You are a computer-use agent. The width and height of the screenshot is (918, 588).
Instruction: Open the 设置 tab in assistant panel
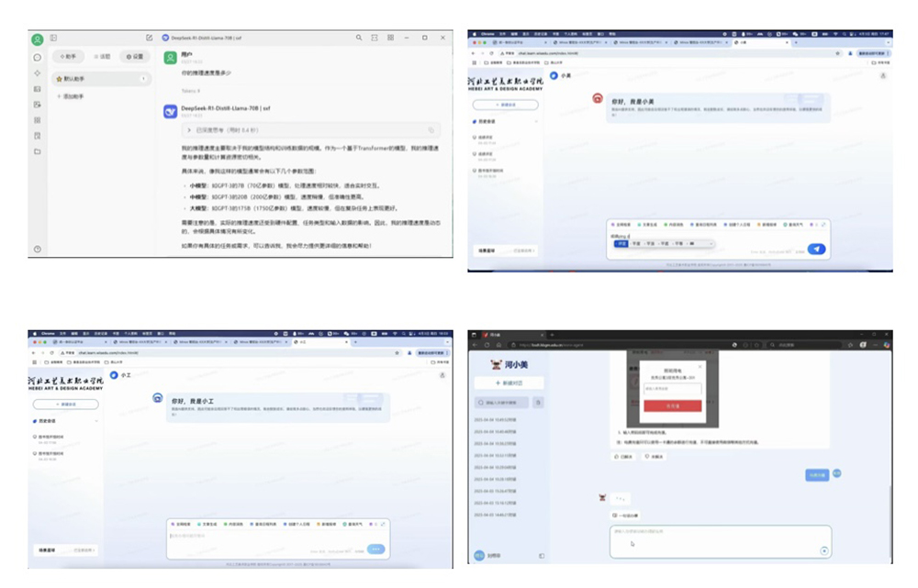[x=135, y=57]
